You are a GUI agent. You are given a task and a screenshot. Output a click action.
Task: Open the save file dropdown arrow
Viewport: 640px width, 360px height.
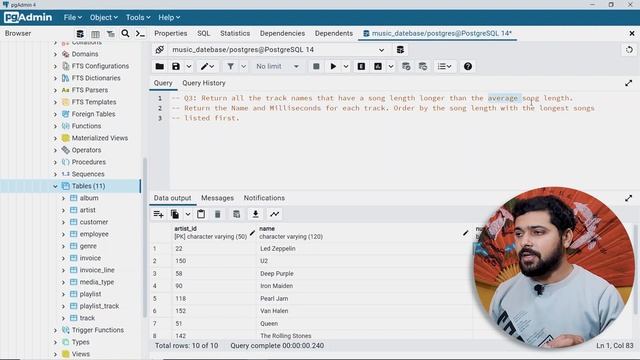pos(189,66)
